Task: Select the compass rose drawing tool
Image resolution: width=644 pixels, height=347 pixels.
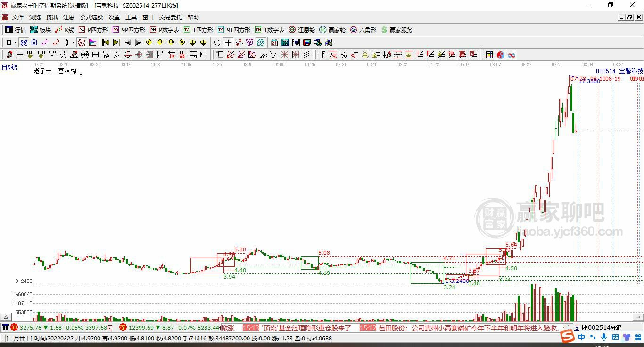Action: tap(139, 55)
